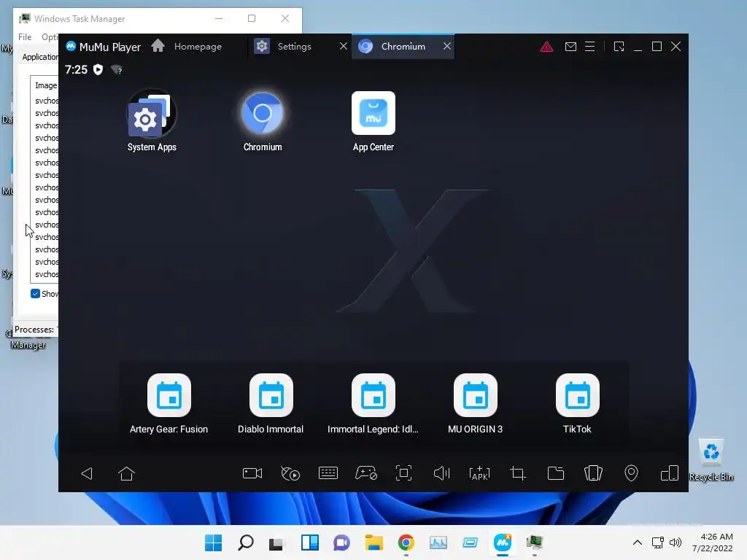747x560 pixels.
Task: Close the Chromium tab
Action: click(447, 46)
